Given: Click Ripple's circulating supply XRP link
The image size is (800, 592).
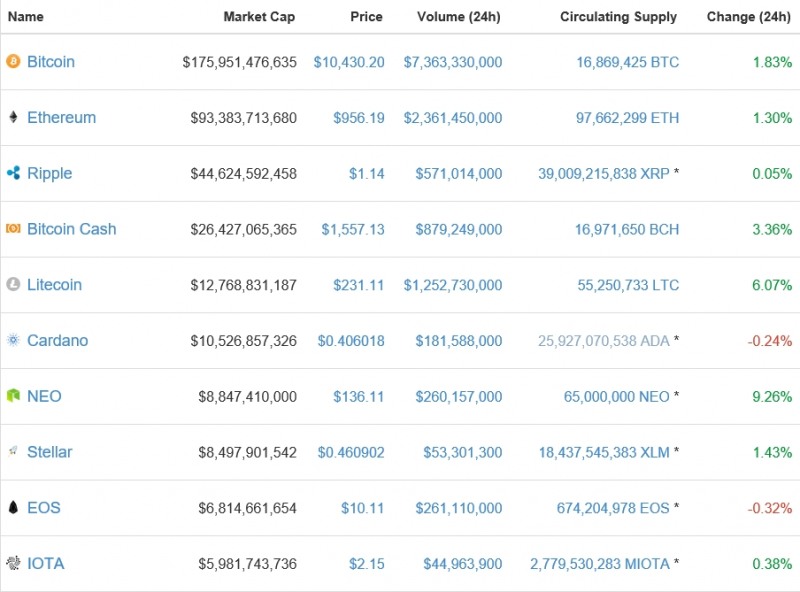Looking at the screenshot, I should click(x=603, y=174).
